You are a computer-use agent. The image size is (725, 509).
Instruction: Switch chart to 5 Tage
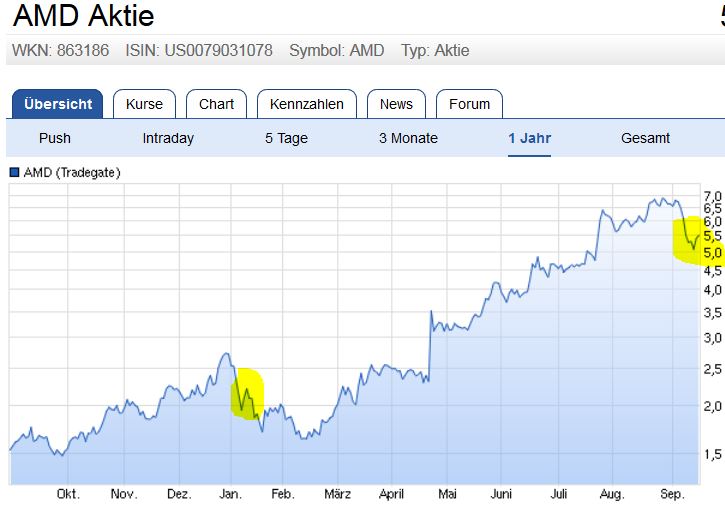pyautogui.click(x=286, y=138)
